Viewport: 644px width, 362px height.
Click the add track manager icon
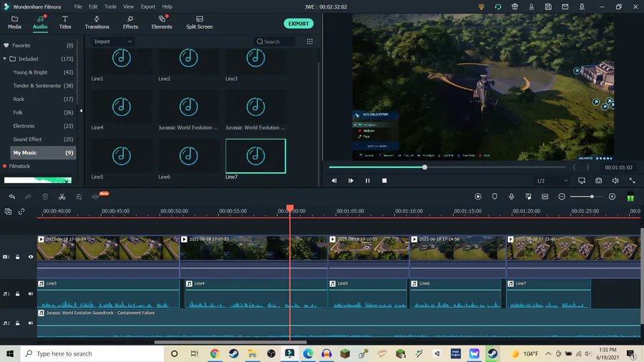click(x=8, y=211)
